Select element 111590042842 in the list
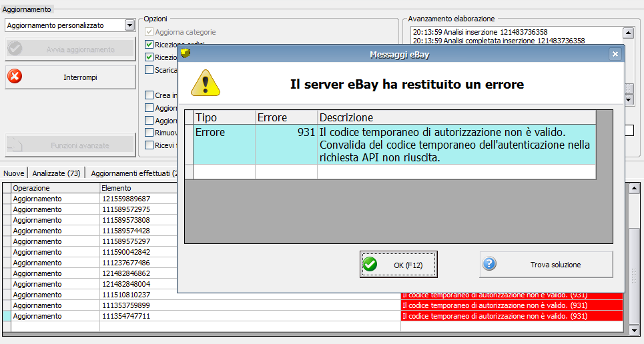The image size is (644, 344). point(126,252)
